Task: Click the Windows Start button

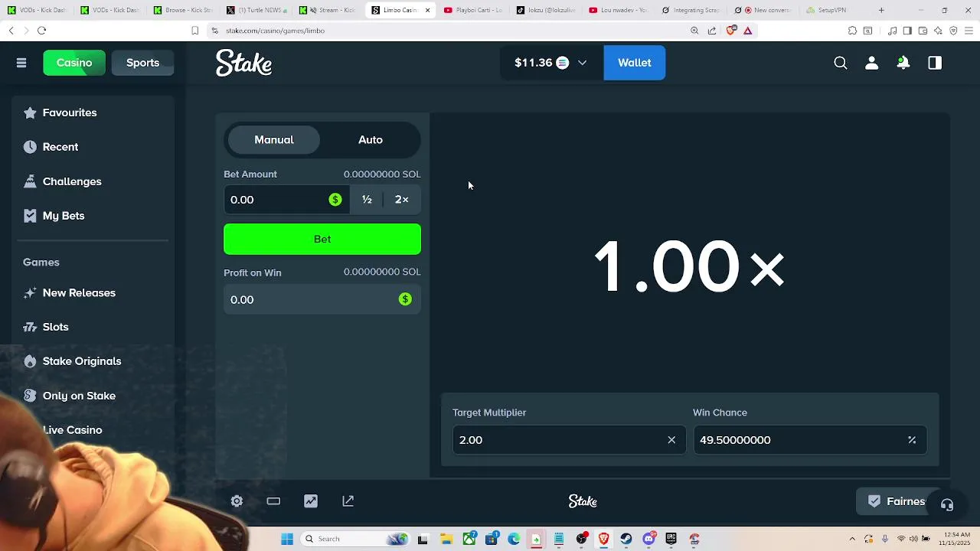Action: [287, 539]
